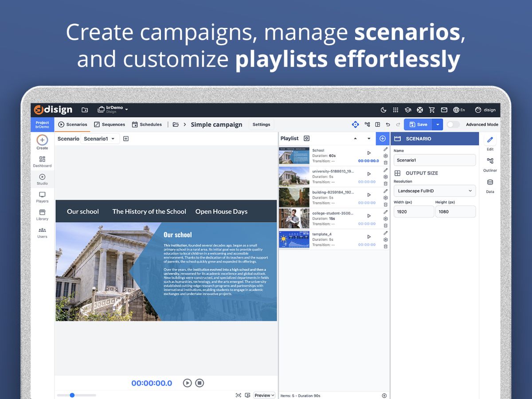Expand the Save button dropdown arrow

click(x=438, y=125)
